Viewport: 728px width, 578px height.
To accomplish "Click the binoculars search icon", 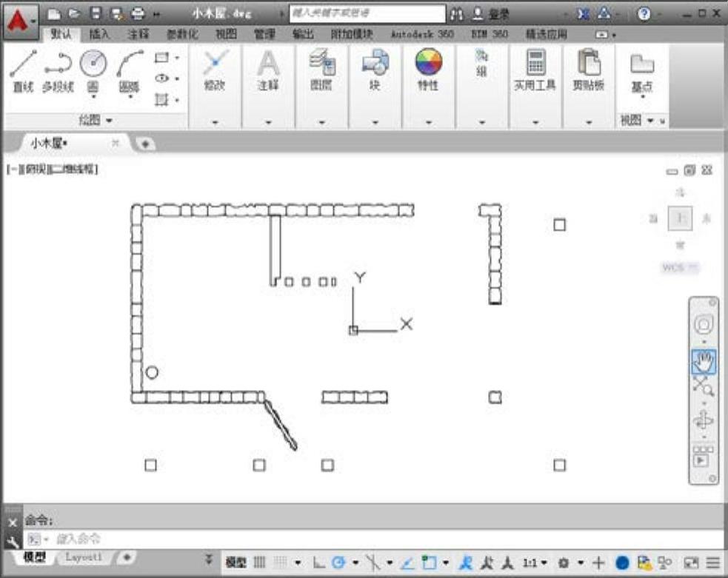I will (x=456, y=14).
